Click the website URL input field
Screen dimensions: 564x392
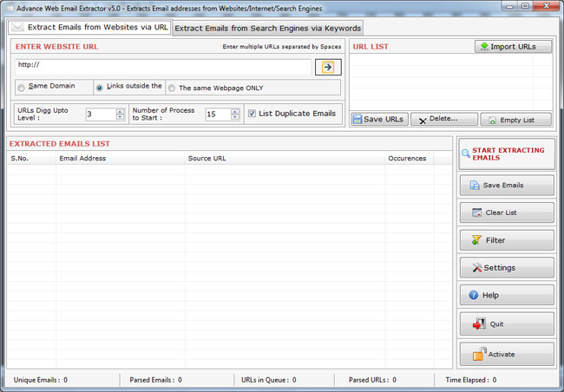(163, 68)
